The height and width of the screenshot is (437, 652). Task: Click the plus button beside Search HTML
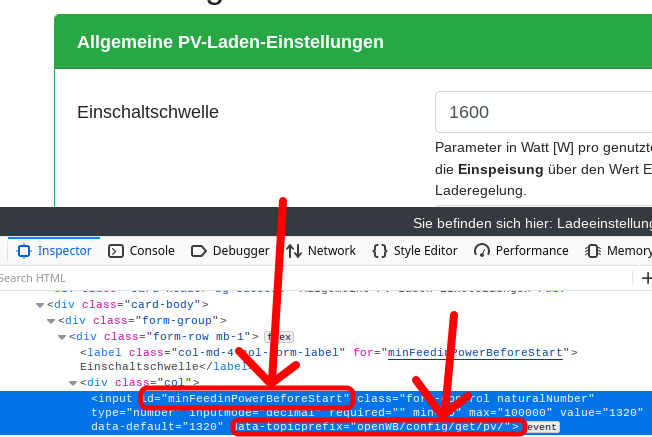tap(646, 278)
